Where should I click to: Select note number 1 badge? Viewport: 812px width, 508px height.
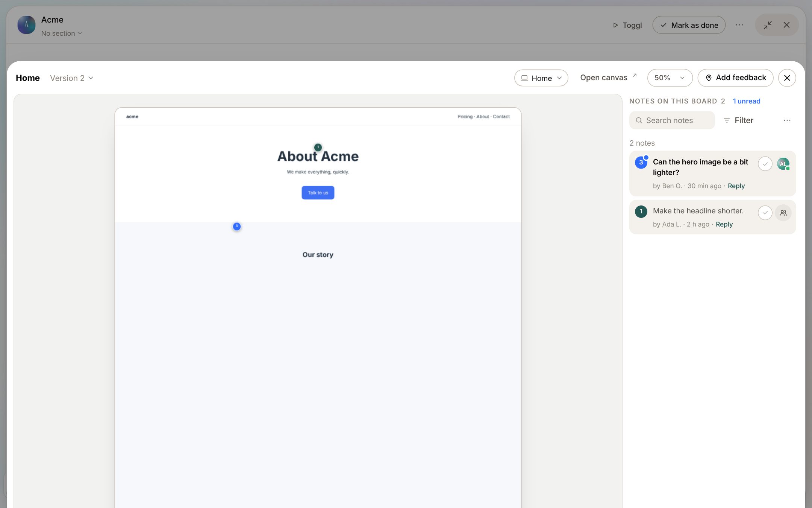coord(641,211)
